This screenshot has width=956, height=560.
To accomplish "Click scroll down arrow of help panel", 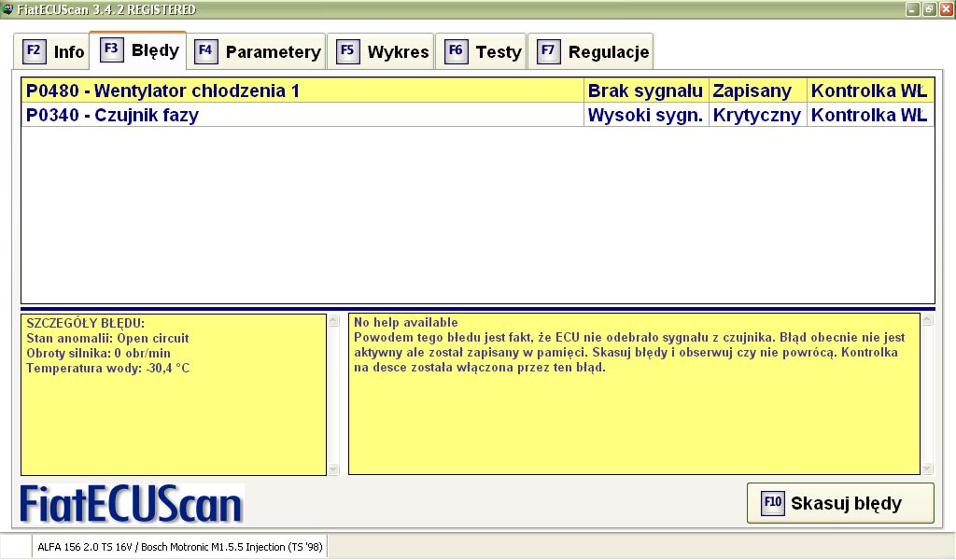I will tap(927, 468).
